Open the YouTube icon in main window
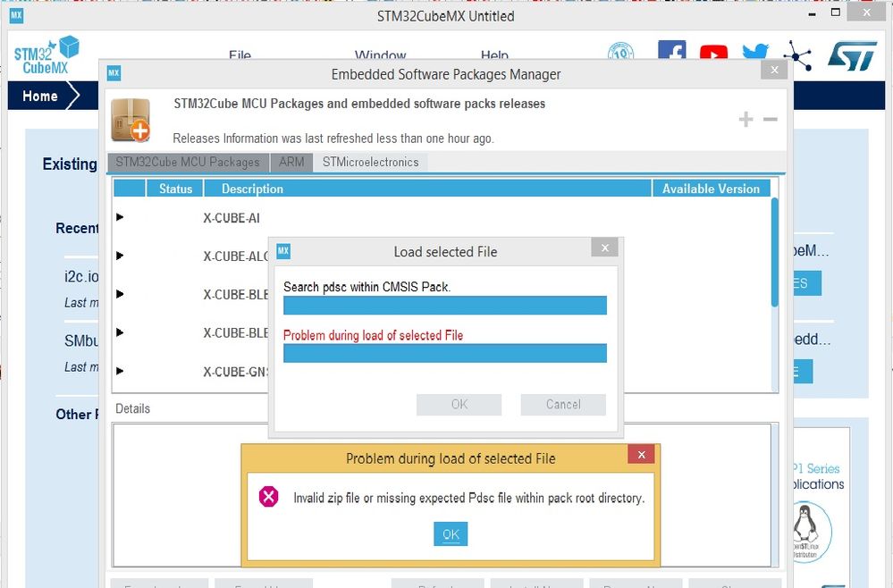Viewport: 893px width, 588px height. pyautogui.click(x=713, y=53)
